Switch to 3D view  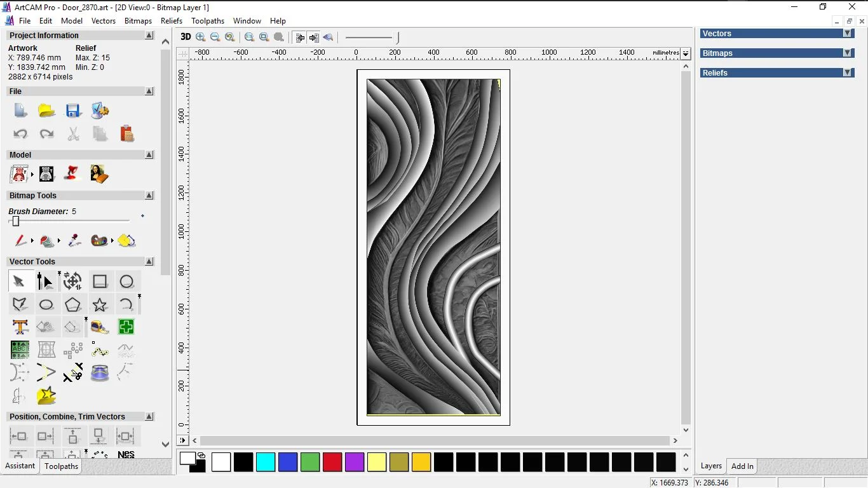pos(186,37)
